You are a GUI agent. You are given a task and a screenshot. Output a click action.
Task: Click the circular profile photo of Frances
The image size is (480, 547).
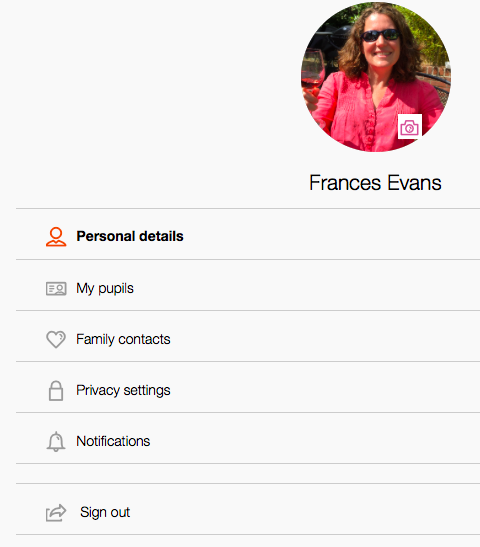376,77
